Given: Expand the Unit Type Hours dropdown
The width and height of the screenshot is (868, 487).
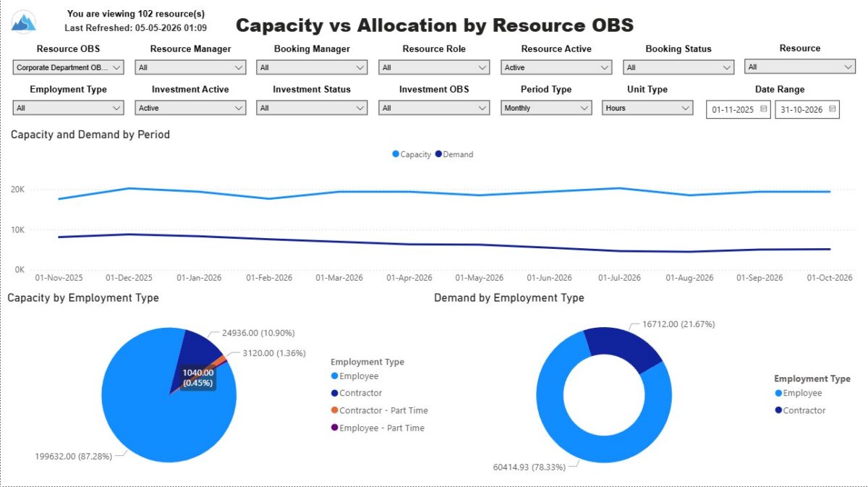Looking at the screenshot, I should 648,108.
